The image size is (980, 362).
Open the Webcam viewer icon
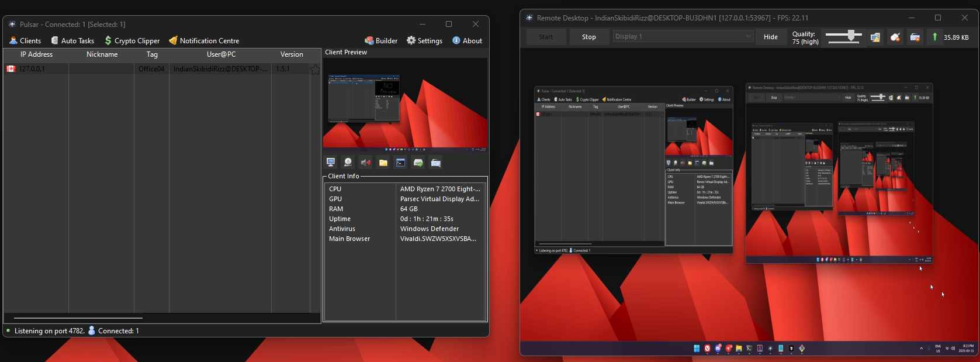coord(348,163)
